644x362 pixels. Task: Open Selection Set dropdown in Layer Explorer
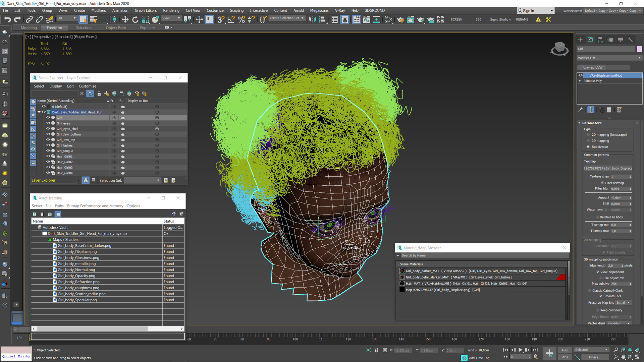[142, 180]
